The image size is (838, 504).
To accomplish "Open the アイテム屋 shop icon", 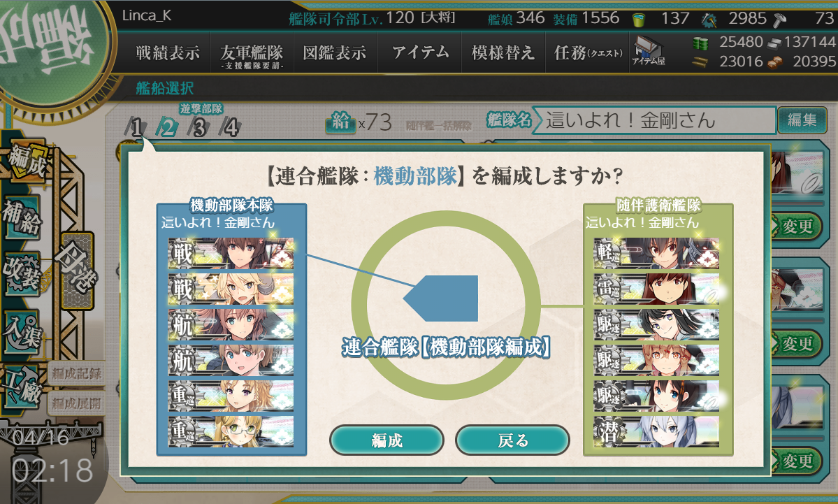I will click(648, 51).
